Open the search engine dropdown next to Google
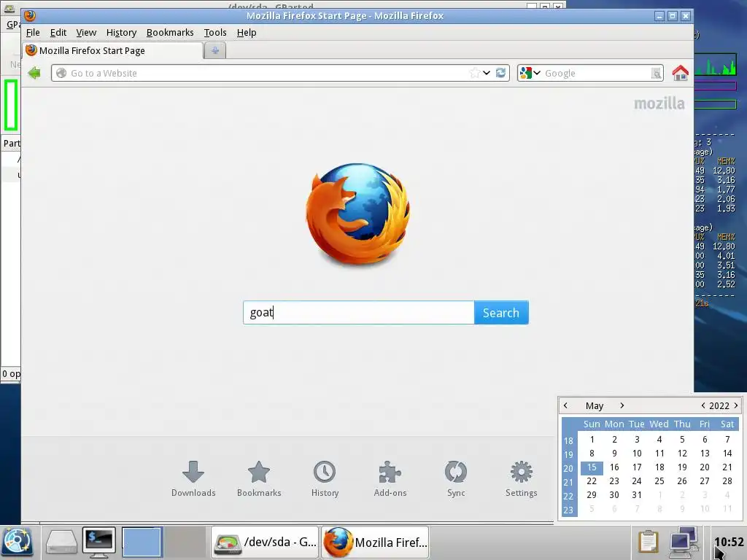 (537, 73)
